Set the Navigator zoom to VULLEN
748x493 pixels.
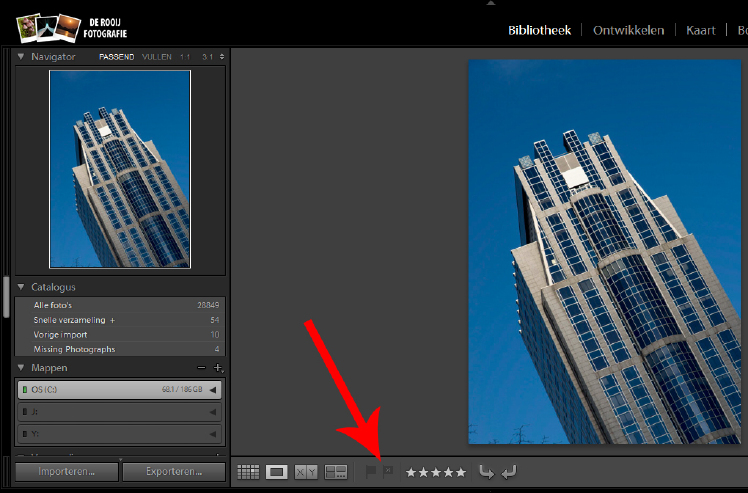click(157, 57)
